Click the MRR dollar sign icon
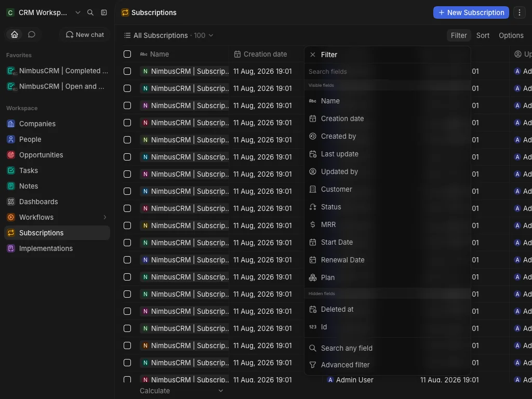This screenshot has height=399, width=532. pyautogui.click(x=313, y=224)
